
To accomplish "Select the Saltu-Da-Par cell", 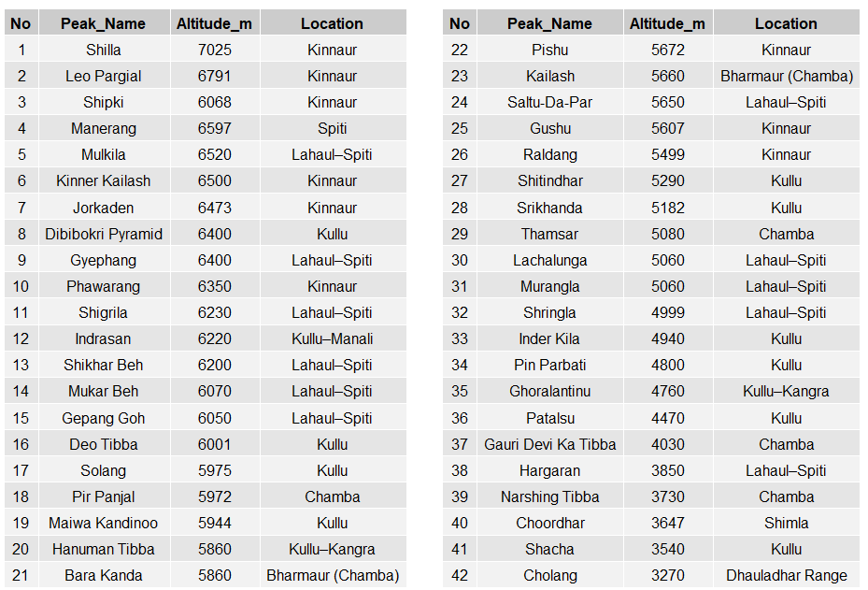I will point(549,102).
